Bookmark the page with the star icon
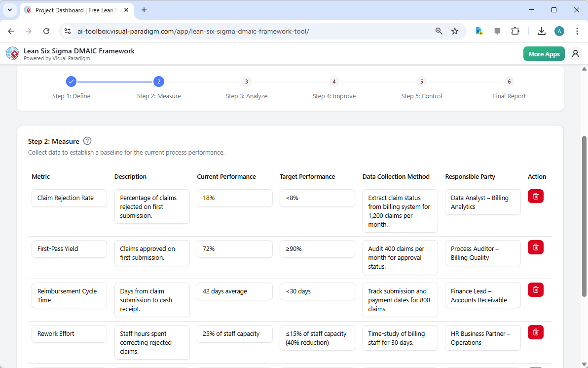Image resolution: width=588 pixels, height=368 pixels. point(455,31)
